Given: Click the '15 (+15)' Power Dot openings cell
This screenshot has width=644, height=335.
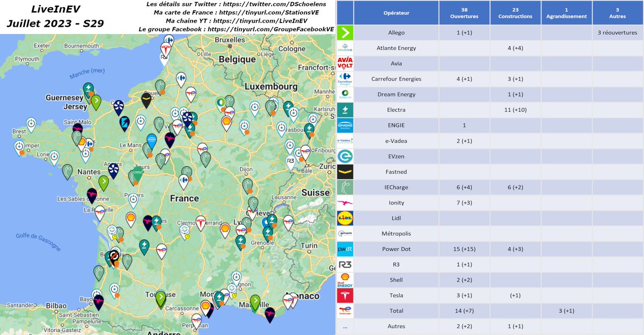Looking at the screenshot, I should pyautogui.click(x=464, y=249).
